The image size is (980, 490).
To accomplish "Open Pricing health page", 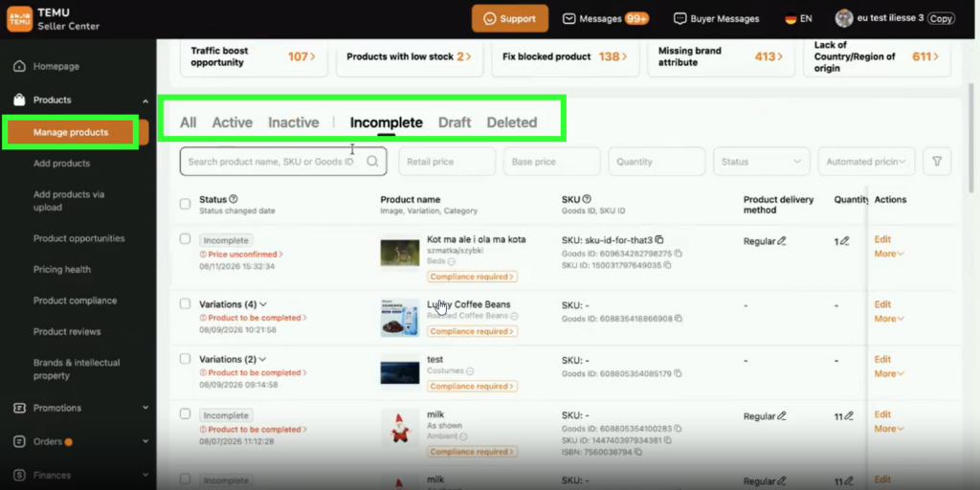I will coord(62,269).
